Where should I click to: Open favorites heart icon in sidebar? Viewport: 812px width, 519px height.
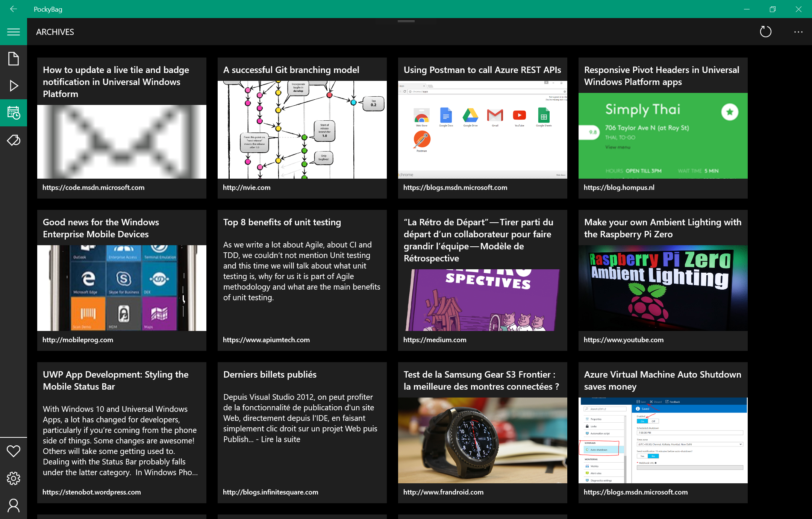14,451
